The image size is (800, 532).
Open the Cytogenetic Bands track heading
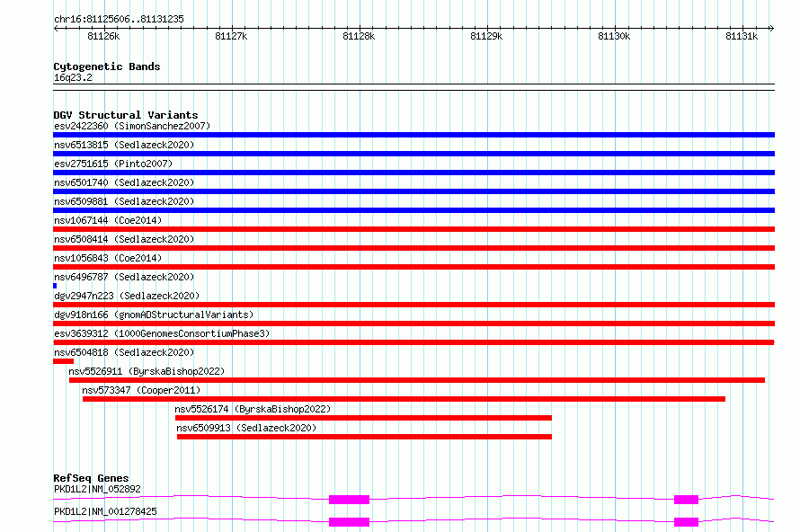(x=107, y=66)
